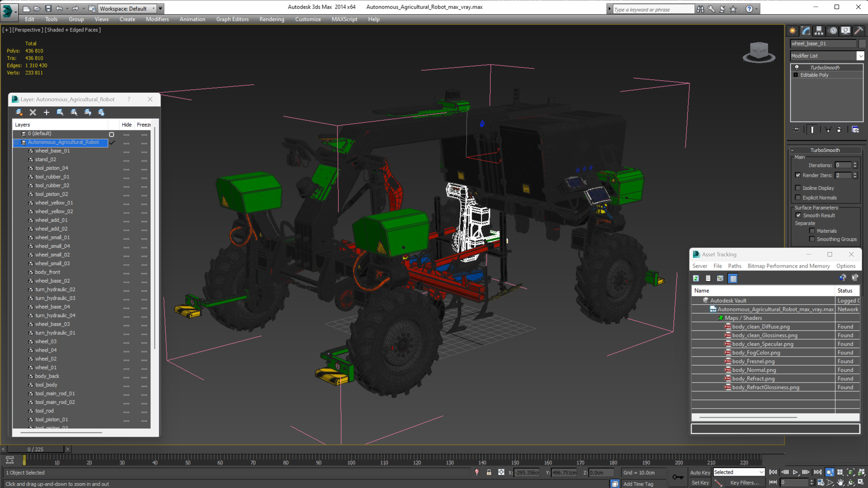Toggle the Smooth Result checkbox

point(798,215)
